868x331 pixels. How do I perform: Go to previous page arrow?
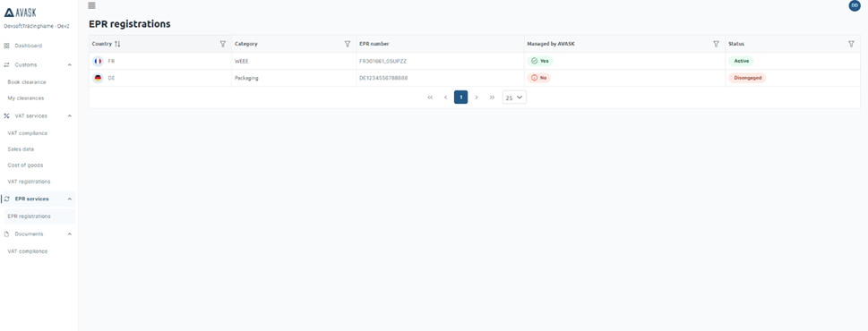coord(445,98)
